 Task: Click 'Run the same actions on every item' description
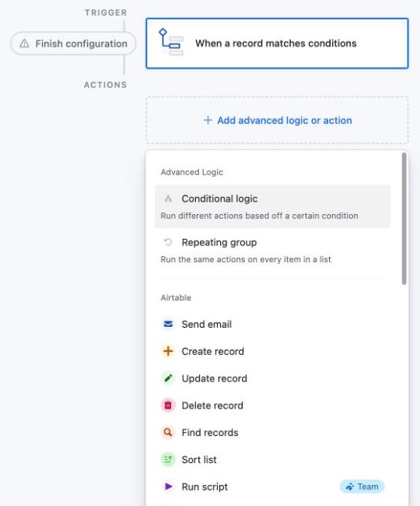(x=246, y=259)
